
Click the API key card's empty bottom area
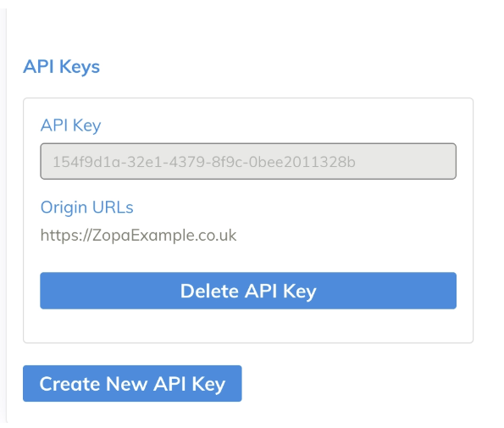pos(248,325)
